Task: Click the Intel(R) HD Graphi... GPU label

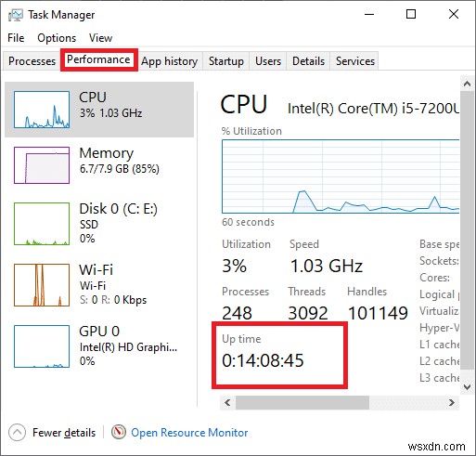Action: 128,347
